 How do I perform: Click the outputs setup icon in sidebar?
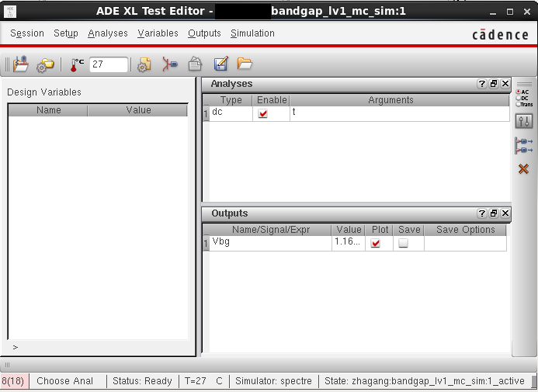pyautogui.click(x=524, y=145)
